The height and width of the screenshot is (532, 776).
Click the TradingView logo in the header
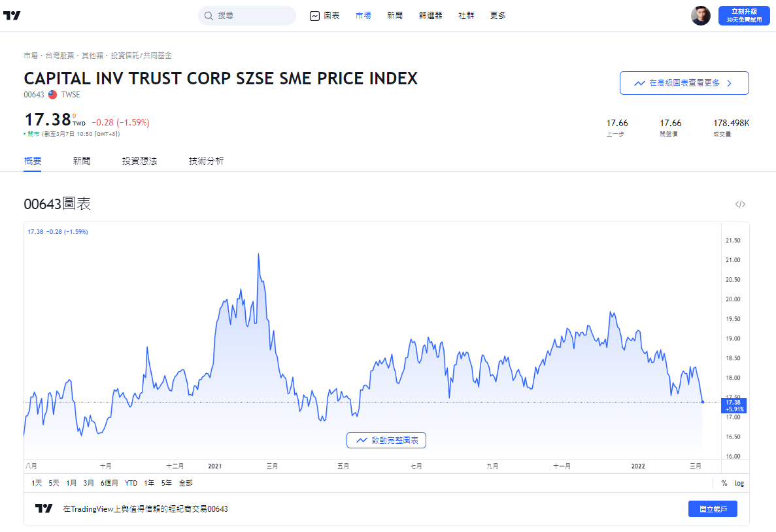pyautogui.click(x=12, y=16)
